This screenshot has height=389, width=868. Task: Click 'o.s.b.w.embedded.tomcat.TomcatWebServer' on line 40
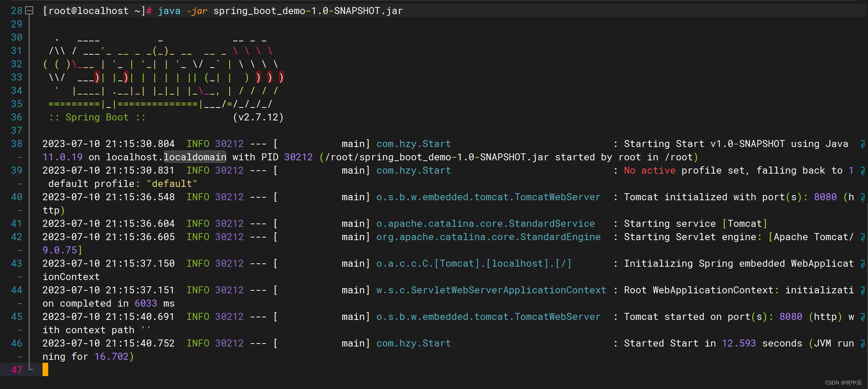[x=488, y=197]
